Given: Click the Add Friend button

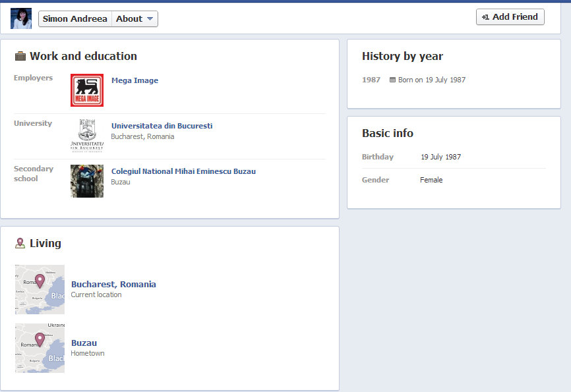Looking at the screenshot, I should [510, 17].
